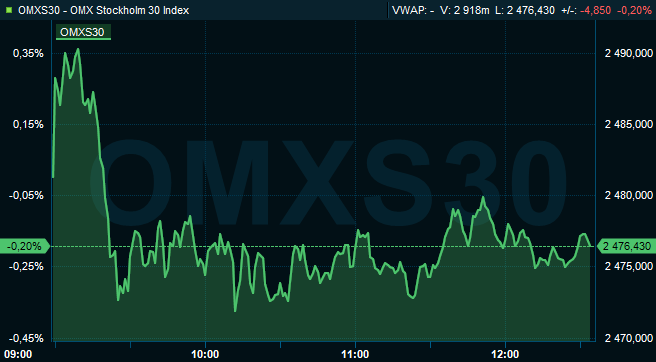Click the red -0,20% percent change in header

click(x=635, y=10)
